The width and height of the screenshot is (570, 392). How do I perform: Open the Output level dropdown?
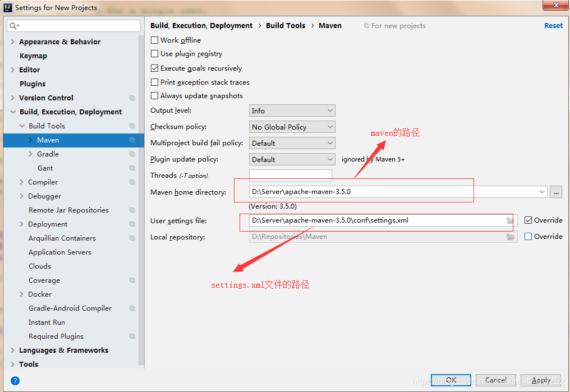292,110
